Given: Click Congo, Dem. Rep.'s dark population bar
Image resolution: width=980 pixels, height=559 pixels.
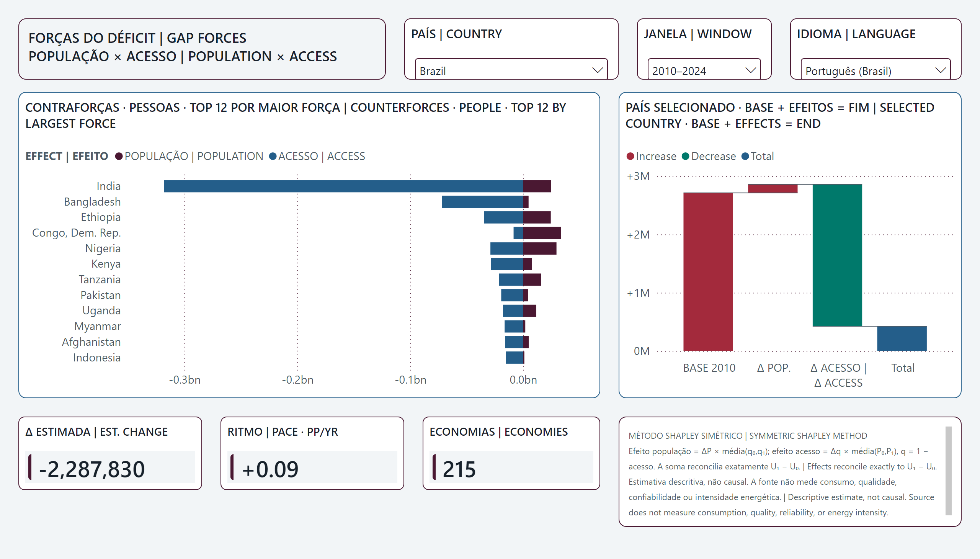Looking at the screenshot, I should [542, 233].
